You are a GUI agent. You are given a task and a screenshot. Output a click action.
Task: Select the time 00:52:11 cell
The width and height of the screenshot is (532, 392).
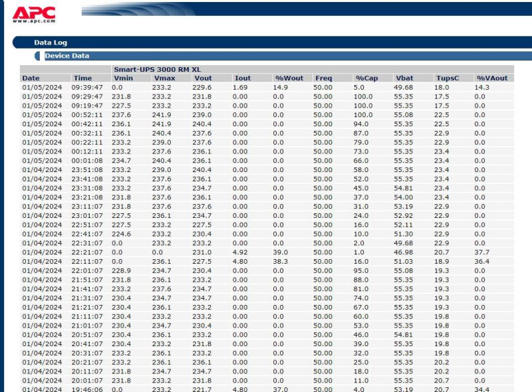[x=87, y=115]
